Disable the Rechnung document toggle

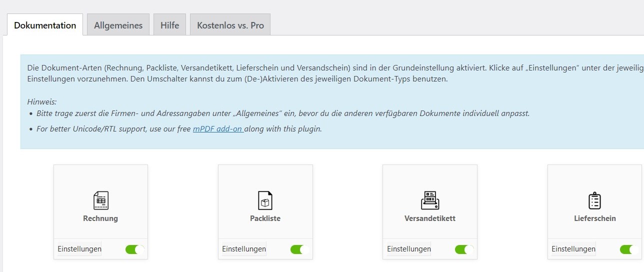click(134, 249)
